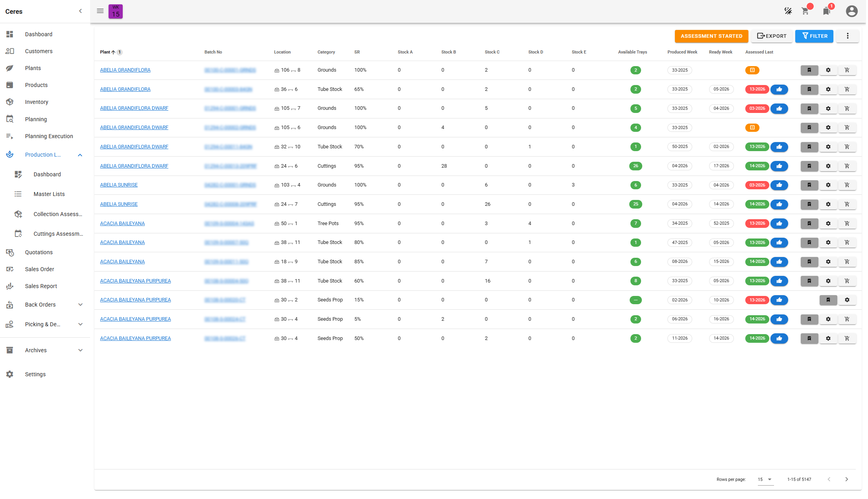Open the user account avatar menu
This screenshot has width=868, height=499.
(x=851, y=11)
